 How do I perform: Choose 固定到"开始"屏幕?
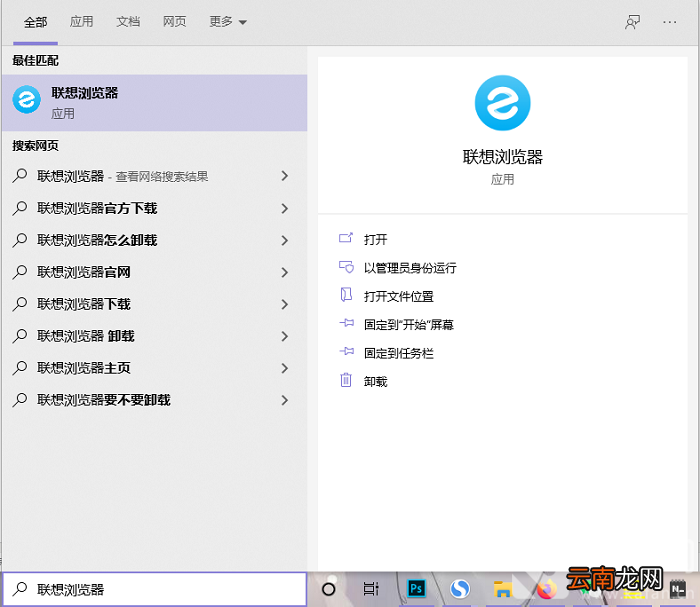[408, 325]
